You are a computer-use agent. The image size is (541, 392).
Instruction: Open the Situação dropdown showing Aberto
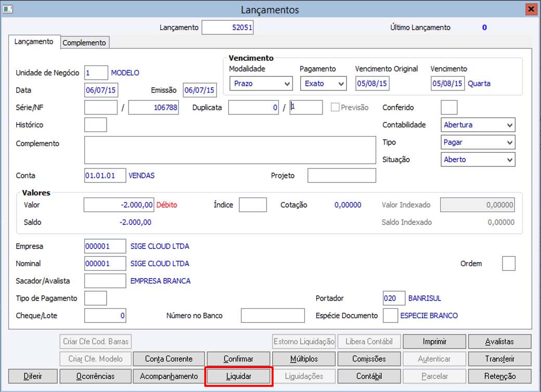(478, 160)
